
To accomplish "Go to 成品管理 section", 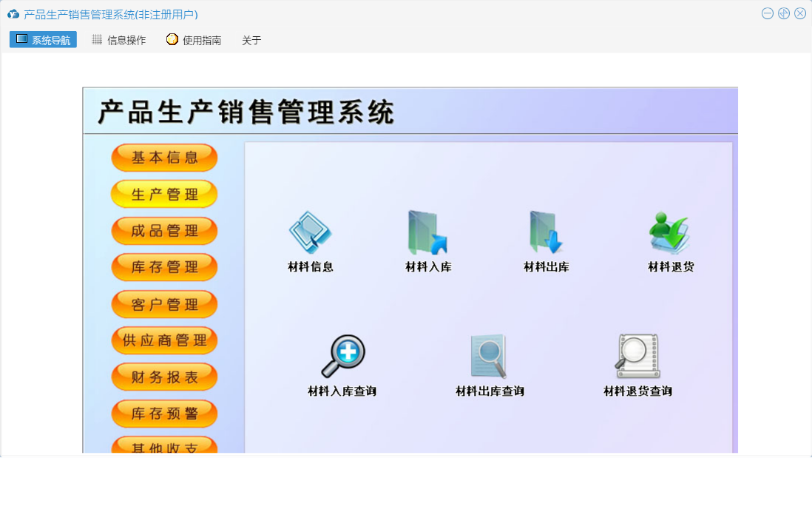I will click(x=164, y=231).
